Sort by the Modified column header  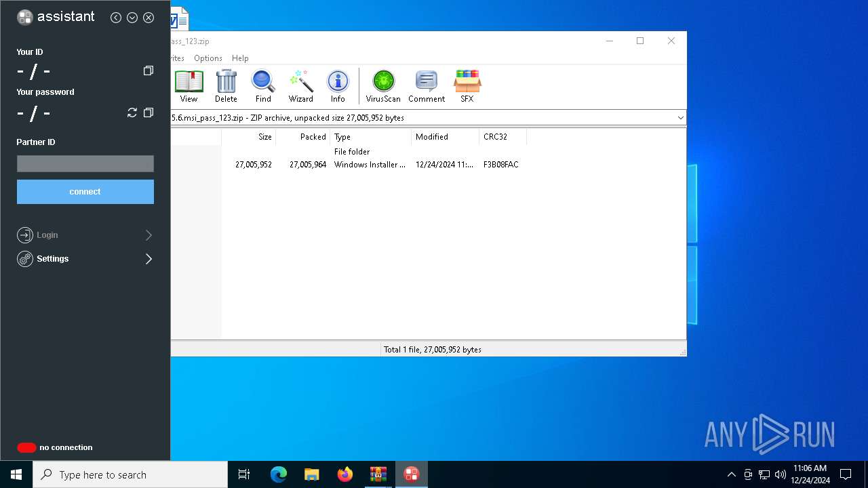coord(445,137)
